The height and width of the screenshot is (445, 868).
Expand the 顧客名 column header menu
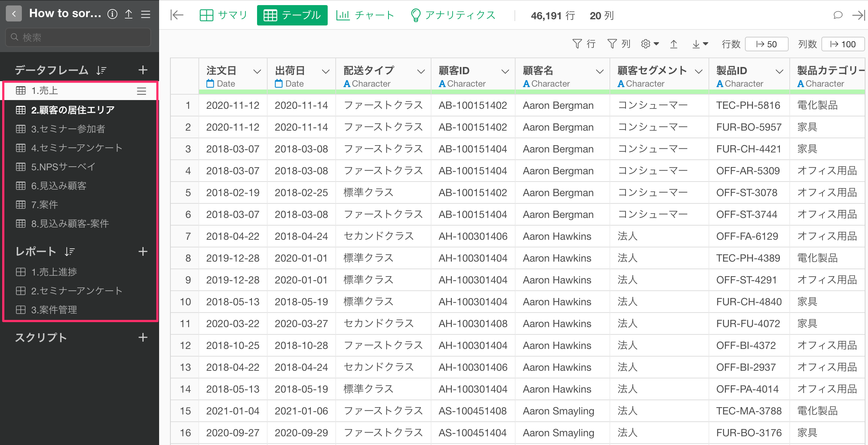(x=599, y=71)
